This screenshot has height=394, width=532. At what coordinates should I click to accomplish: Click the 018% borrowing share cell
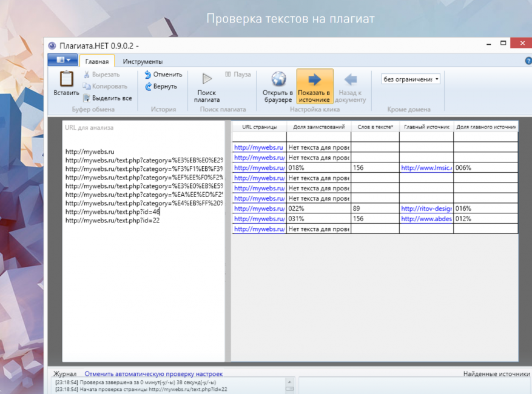click(x=319, y=168)
